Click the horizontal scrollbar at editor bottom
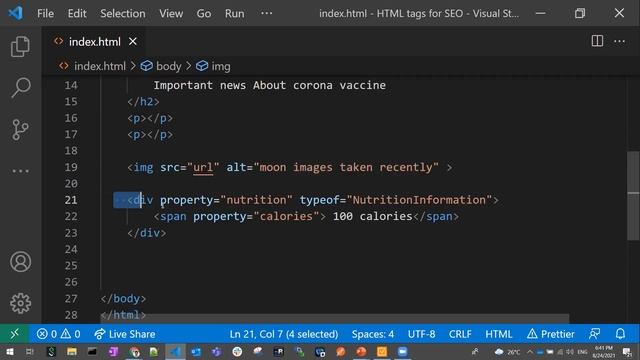Screen dimensions: 640x360 [335, 318]
